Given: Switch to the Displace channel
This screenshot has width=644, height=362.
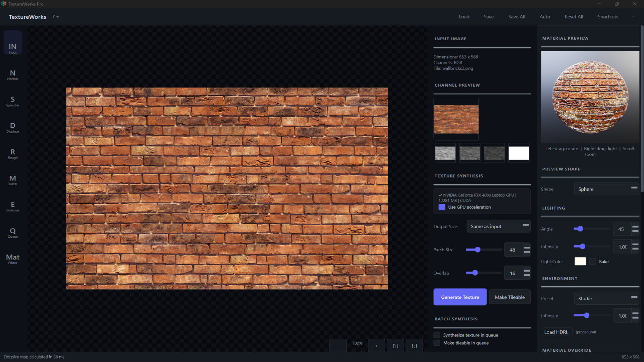Looking at the screenshot, I should 12,128.
